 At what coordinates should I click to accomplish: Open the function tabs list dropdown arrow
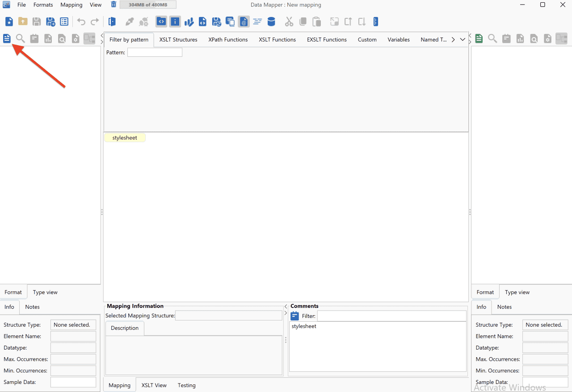(463, 39)
